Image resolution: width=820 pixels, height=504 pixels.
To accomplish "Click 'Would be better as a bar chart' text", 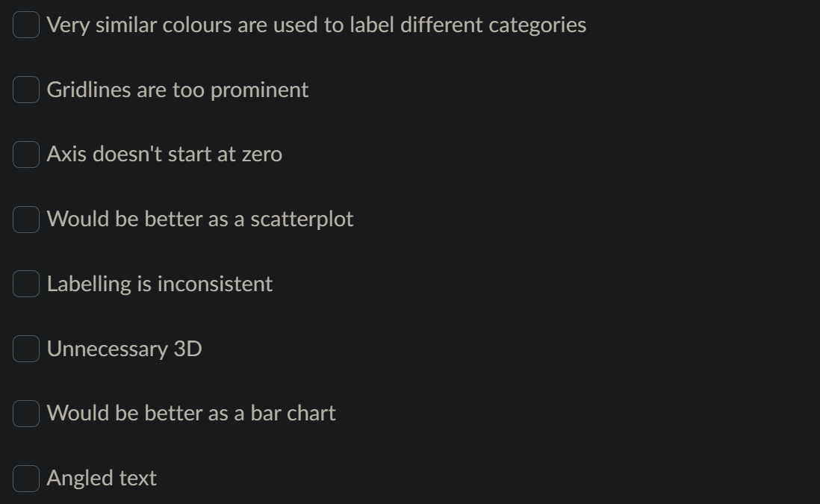I will tap(191, 413).
